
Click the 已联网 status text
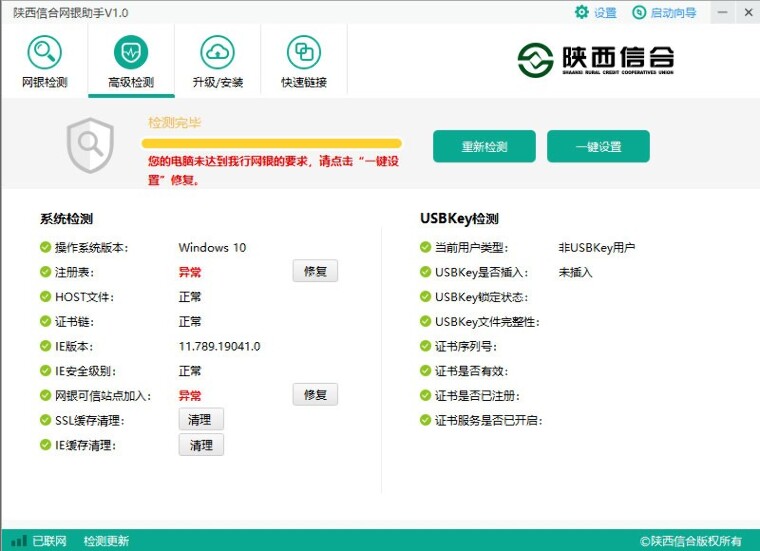point(49,541)
